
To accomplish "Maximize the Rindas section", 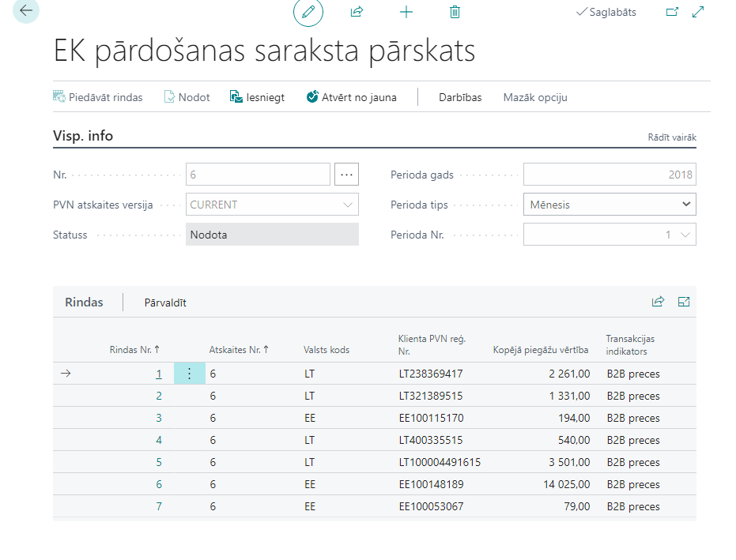I will [685, 302].
